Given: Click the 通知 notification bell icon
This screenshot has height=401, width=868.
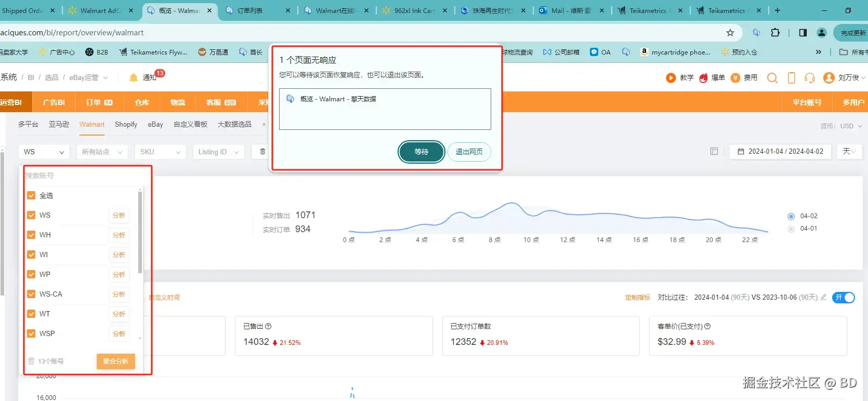Looking at the screenshot, I should click(x=134, y=77).
